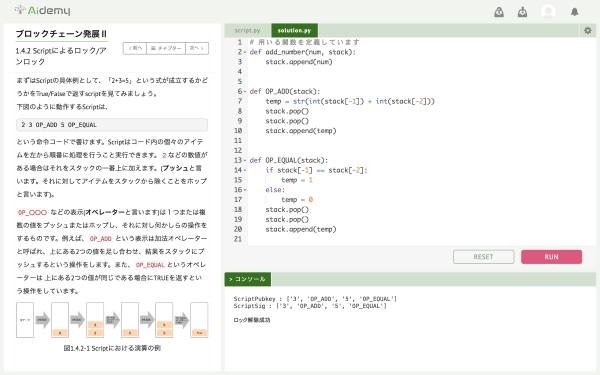Click the RUN button

(551, 257)
